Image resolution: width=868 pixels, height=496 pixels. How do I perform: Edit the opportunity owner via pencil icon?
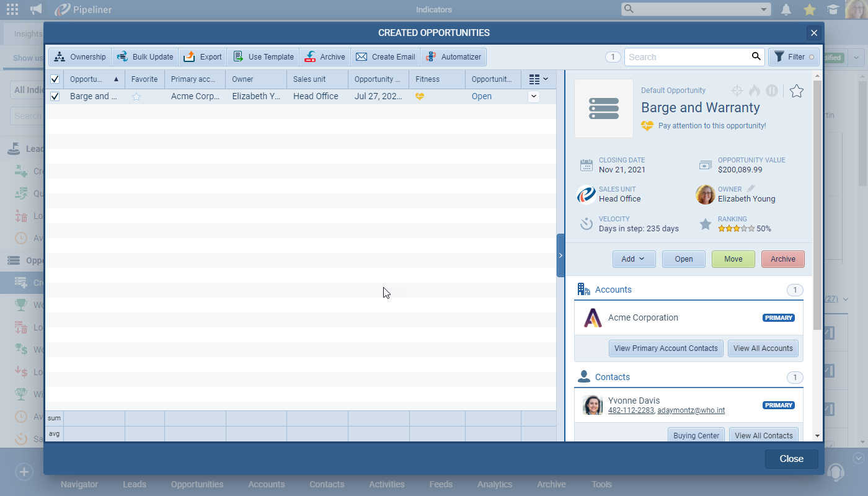pos(751,189)
